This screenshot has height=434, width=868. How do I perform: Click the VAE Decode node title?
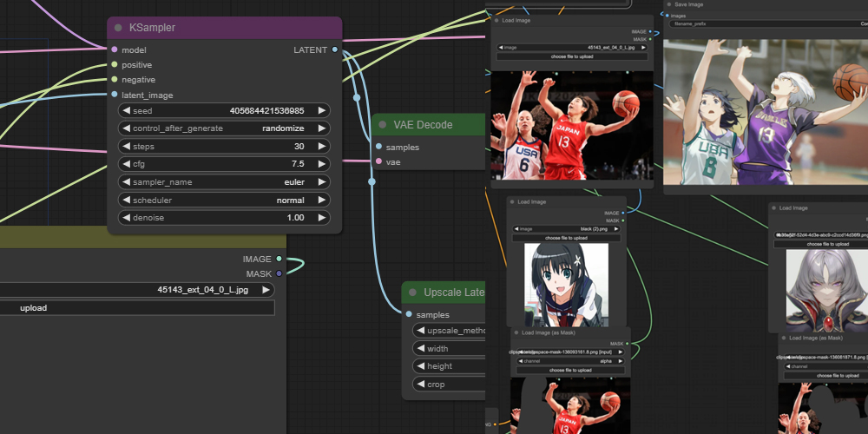coord(423,124)
